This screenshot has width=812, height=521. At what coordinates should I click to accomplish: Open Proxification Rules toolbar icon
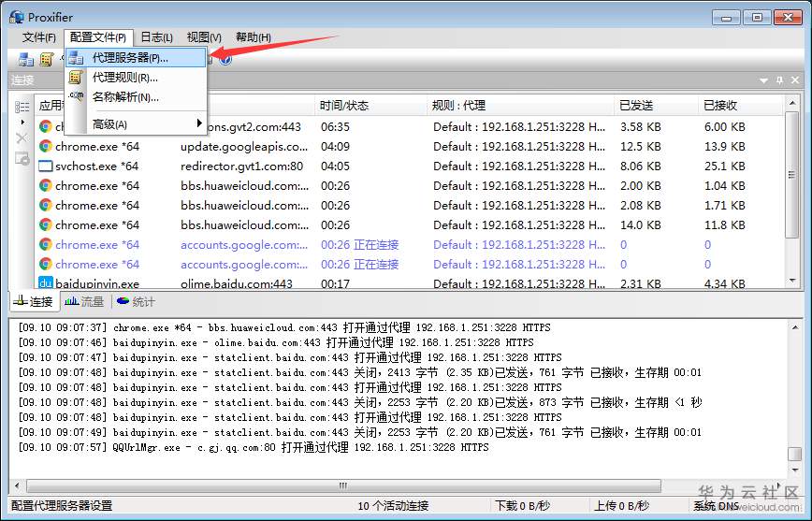[x=47, y=60]
